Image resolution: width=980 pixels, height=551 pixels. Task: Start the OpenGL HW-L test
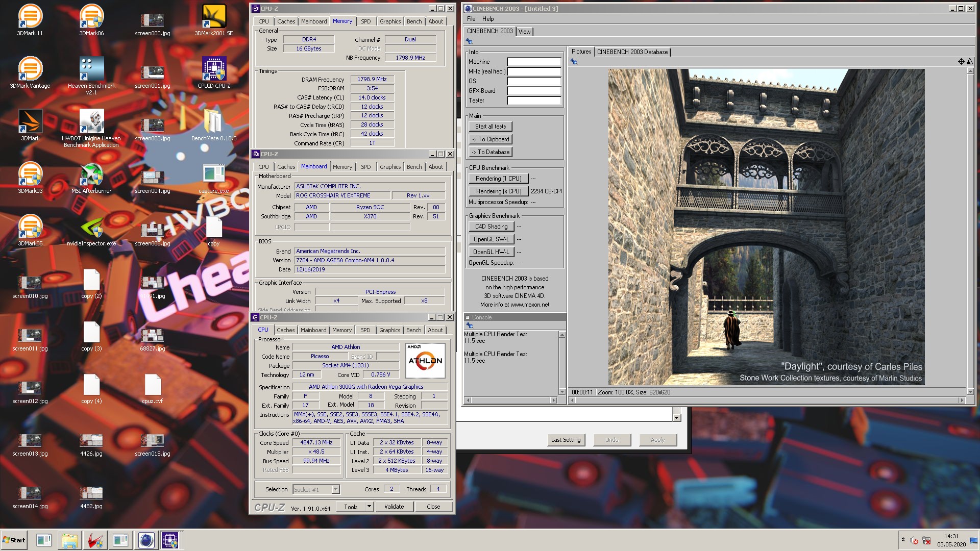tap(492, 252)
